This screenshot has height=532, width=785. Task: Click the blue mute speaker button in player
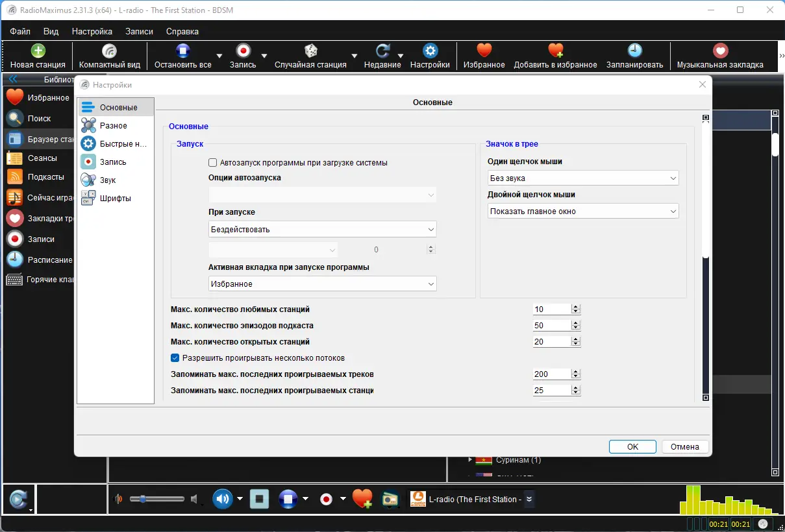pos(223,499)
